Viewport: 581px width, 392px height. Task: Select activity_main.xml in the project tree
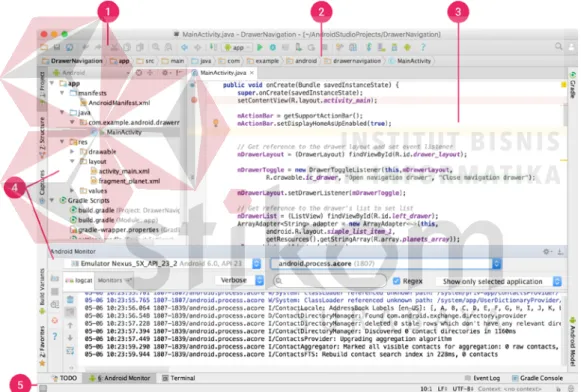click(x=120, y=171)
